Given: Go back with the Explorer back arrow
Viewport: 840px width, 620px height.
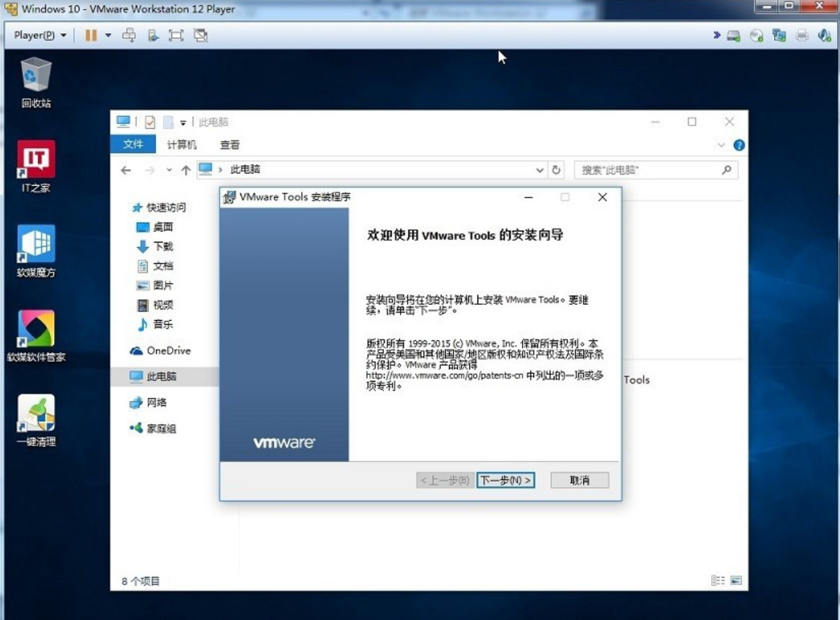Looking at the screenshot, I should 125,170.
